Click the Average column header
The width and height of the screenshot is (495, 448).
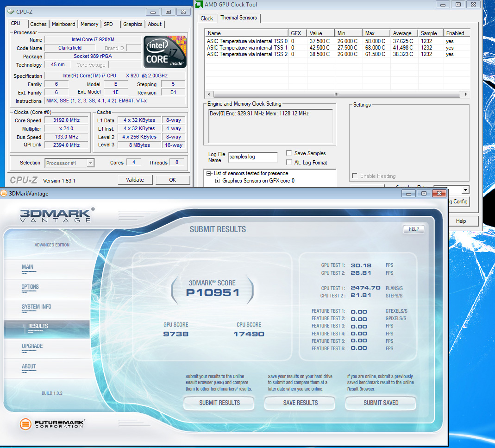(x=404, y=33)
